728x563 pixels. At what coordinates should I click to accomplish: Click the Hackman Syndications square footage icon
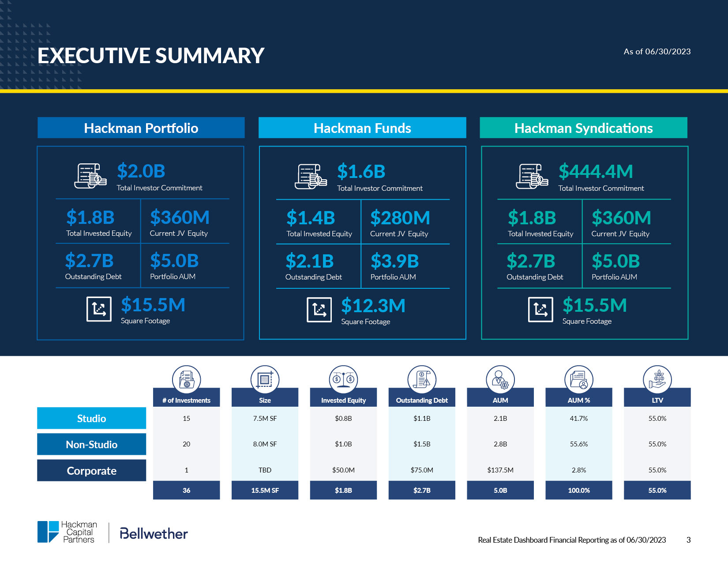pos(540,310)
